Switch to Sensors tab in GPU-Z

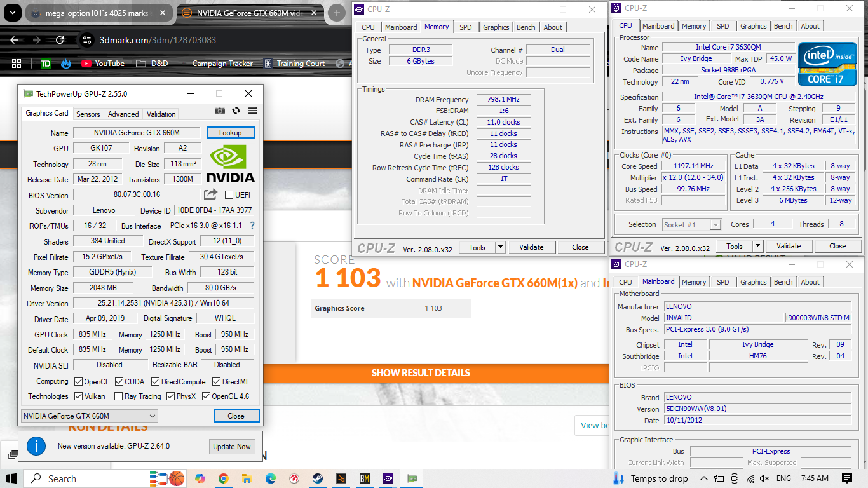[x=88, y=114]
